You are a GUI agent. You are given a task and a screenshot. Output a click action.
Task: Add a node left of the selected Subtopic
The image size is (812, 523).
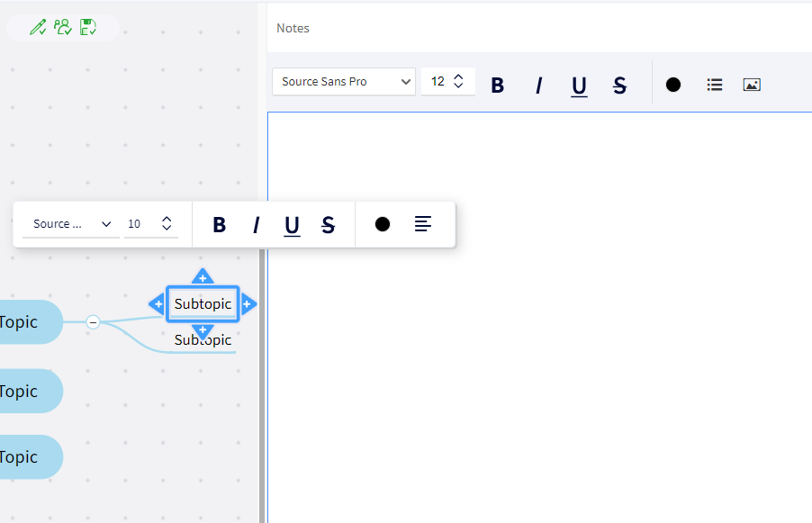158,304
